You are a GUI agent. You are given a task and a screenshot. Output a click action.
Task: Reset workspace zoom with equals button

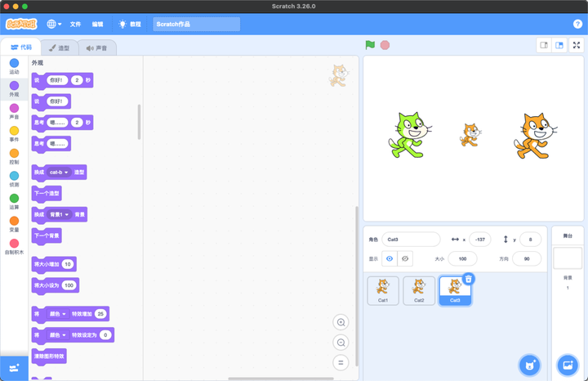pos(341,363)
